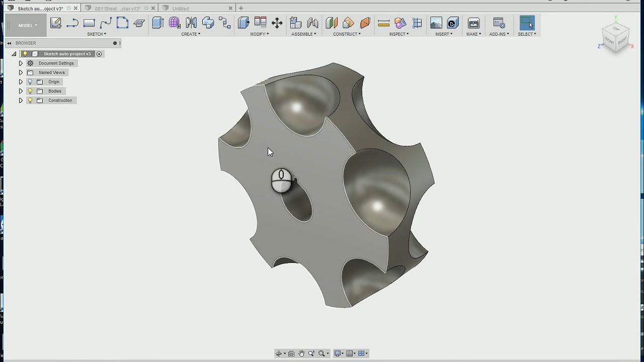Click the Offset Plane construct icon
Screen dimensions: 644x362
click(331, 23)
